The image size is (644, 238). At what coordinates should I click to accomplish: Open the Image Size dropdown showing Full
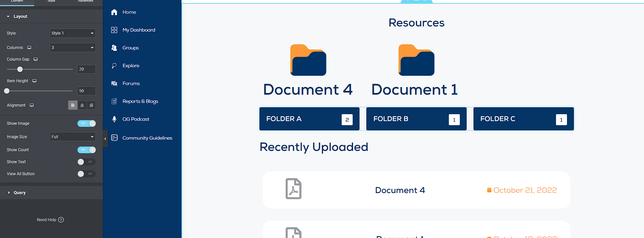73,137
